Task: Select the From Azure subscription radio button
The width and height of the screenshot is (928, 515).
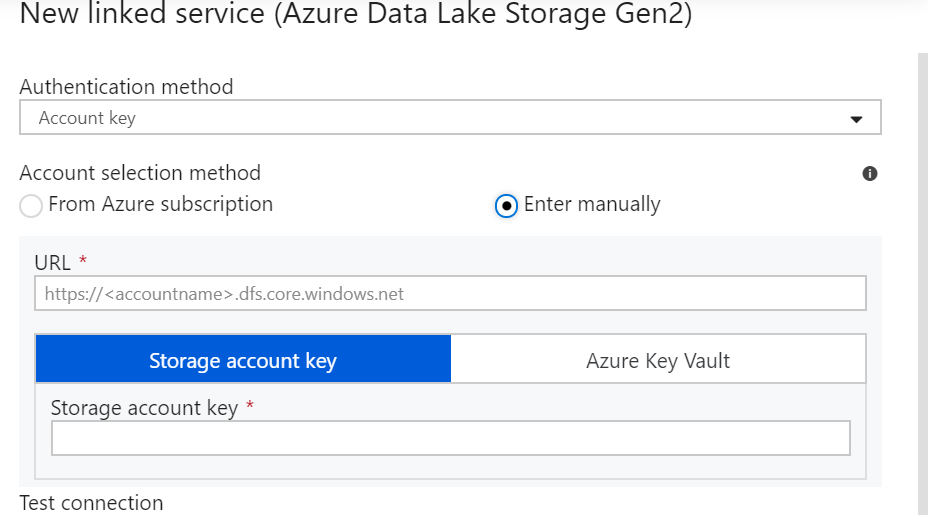Action: (x=31, y=206)
